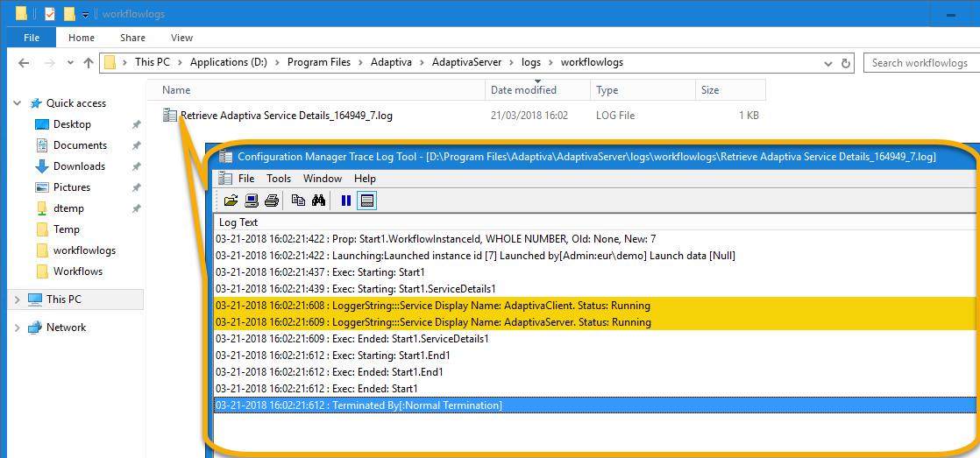Select the Prop: Start1.WorkflowInstanceId log line
Screen dimensions: 980x458
tap(595, 239)
